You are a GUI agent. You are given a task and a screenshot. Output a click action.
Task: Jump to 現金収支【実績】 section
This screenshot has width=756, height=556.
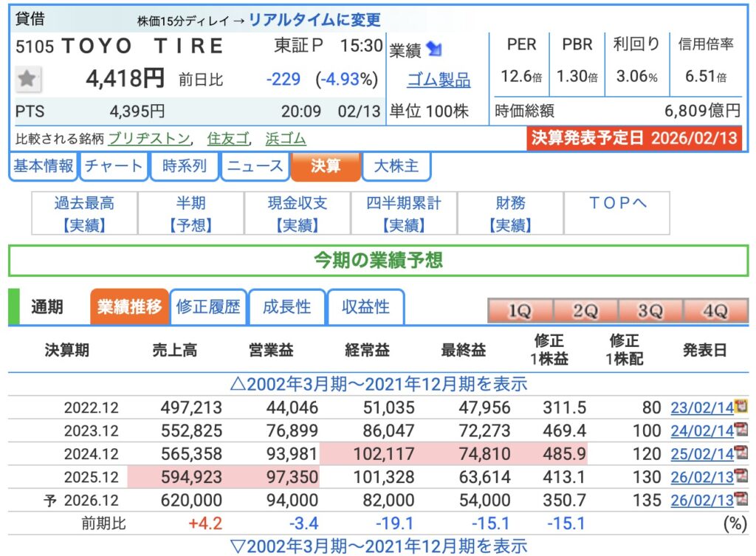298,213
